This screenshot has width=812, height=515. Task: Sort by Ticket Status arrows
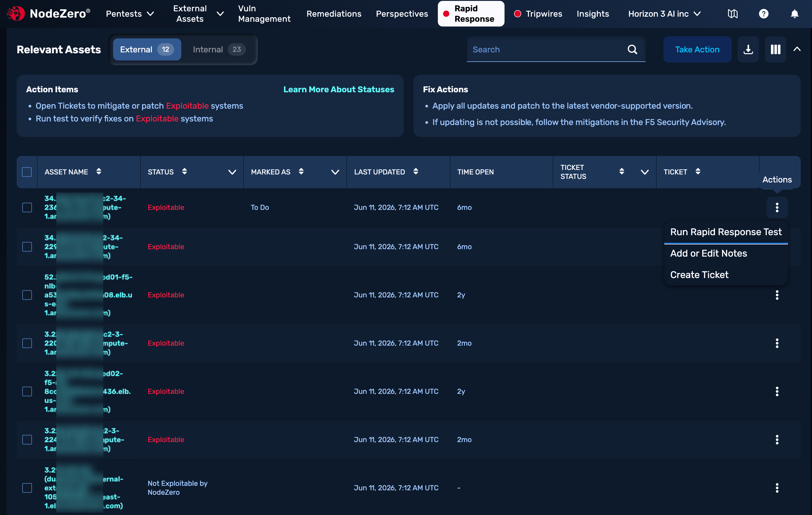click(x=622, y=172)
